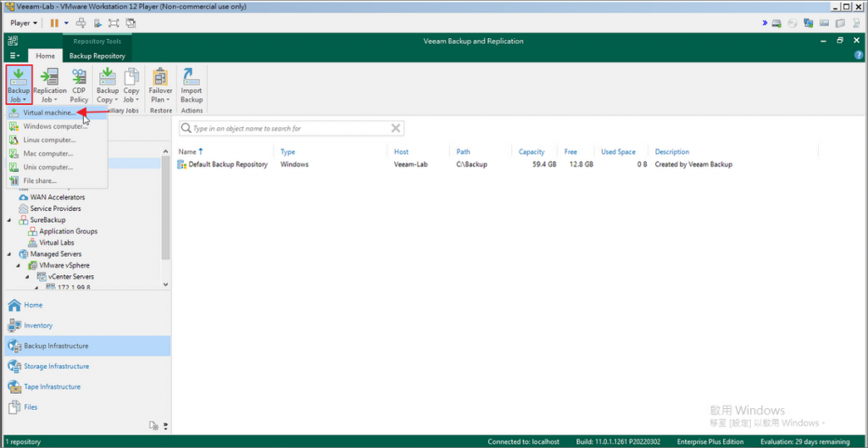Sort by the Capacity column header

point(531,152)
